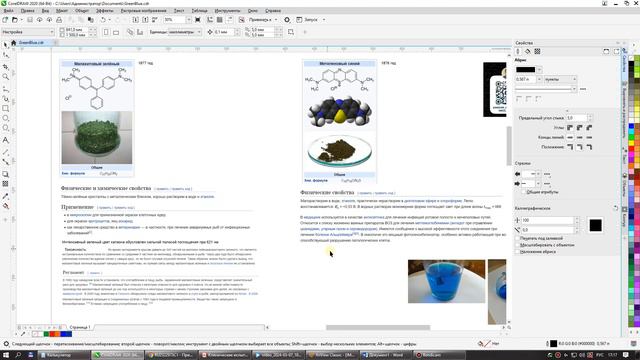Open Fill tab in Properties docker

coord(527,51)
